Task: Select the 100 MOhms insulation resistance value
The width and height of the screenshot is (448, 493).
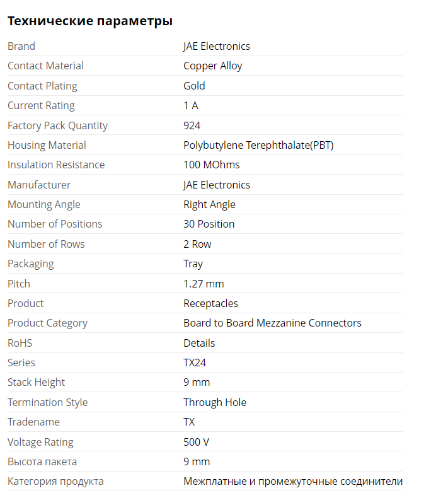Action: pyautogui.click(x=211, y=165)
